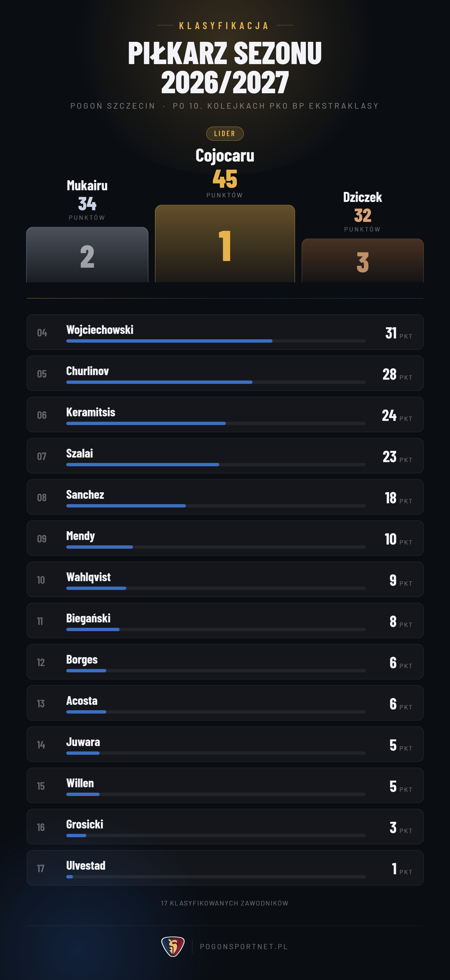This screenshot has height=980, width=450.
Task: Select the last-place Ulvestad row
Action: pos(225,868)
